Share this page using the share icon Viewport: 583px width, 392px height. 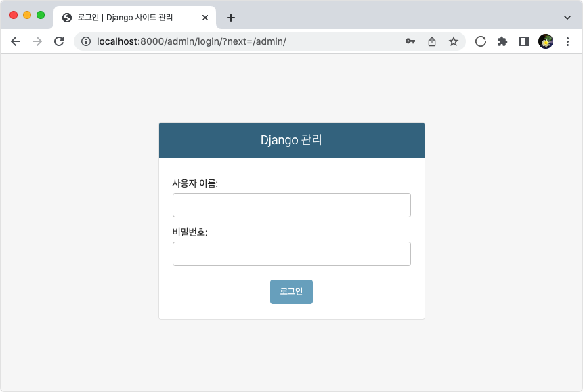pyautogui.click(x=432, y=41)
